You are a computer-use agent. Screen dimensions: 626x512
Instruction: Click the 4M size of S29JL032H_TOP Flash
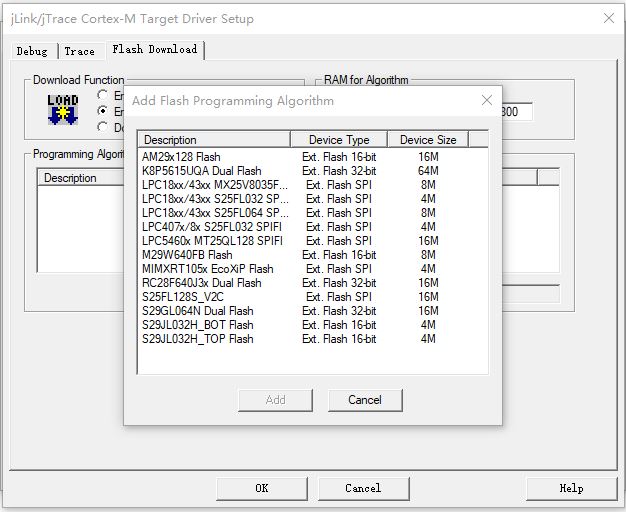(428, 339)
